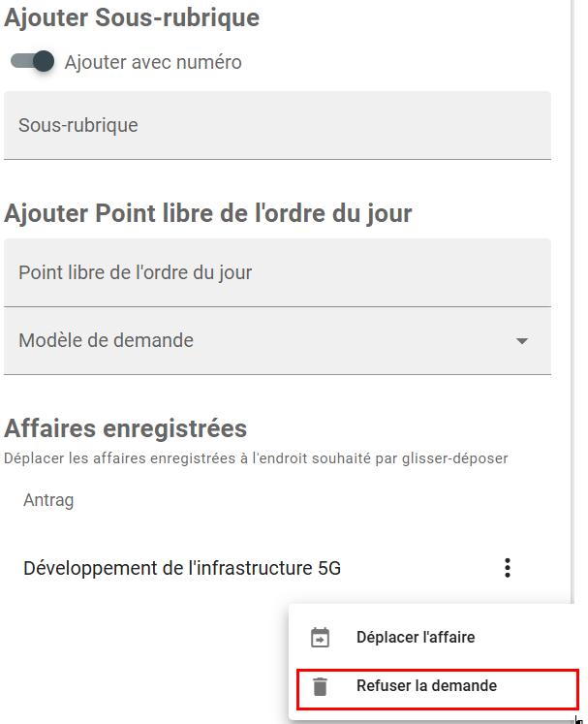Open the 'Modèle de demande' combo box
The width and height of the screenshot is (588, 724).
click(262, 340)
